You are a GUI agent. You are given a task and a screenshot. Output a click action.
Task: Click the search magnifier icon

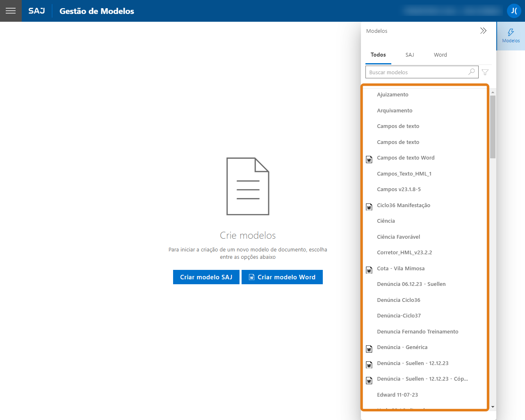click(x=472, y=72)
